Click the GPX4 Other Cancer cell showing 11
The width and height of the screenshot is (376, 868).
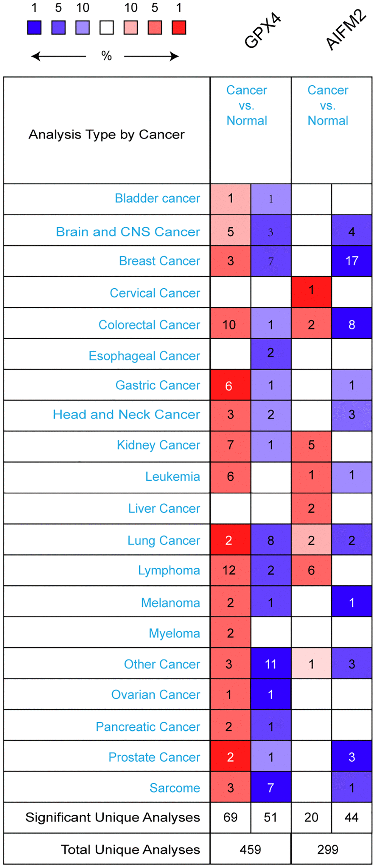271,664
